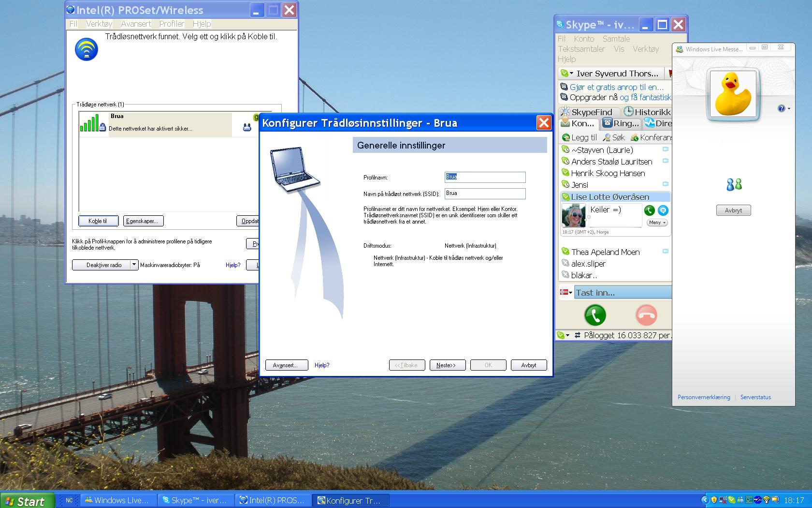Image resolution: width=812 pixels, height=508 pixels.
Task: Switch to Skype taskbar button
Action: point(197,500)
